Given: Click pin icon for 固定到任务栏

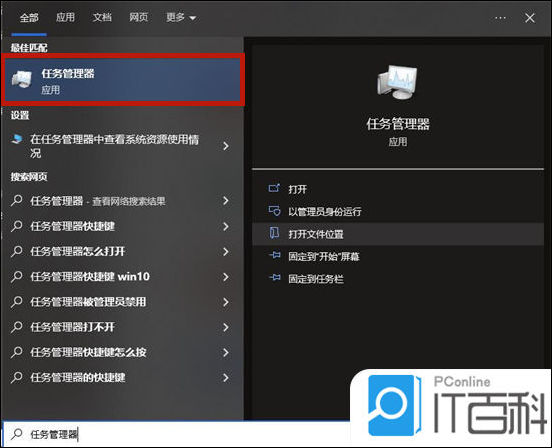Looking at the screenshot, I should tap(275, 278).
